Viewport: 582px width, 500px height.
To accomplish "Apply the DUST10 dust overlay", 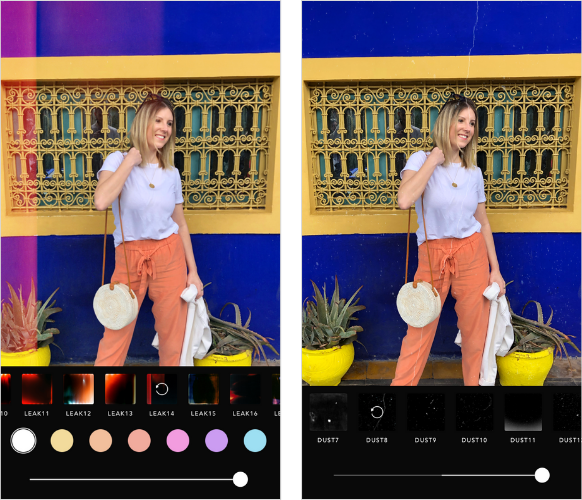I will coord(474,412).
